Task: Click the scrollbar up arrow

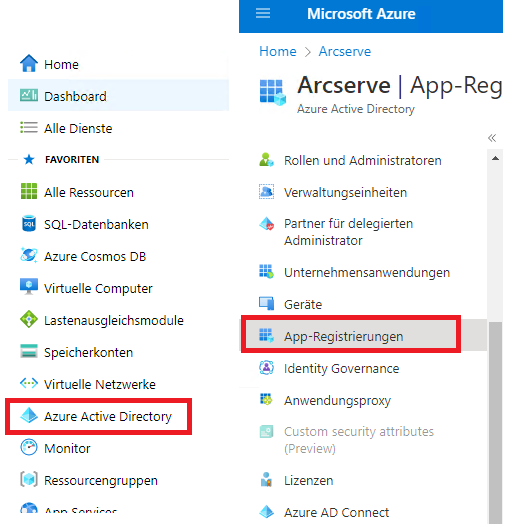Action: [x=495, y=158]
